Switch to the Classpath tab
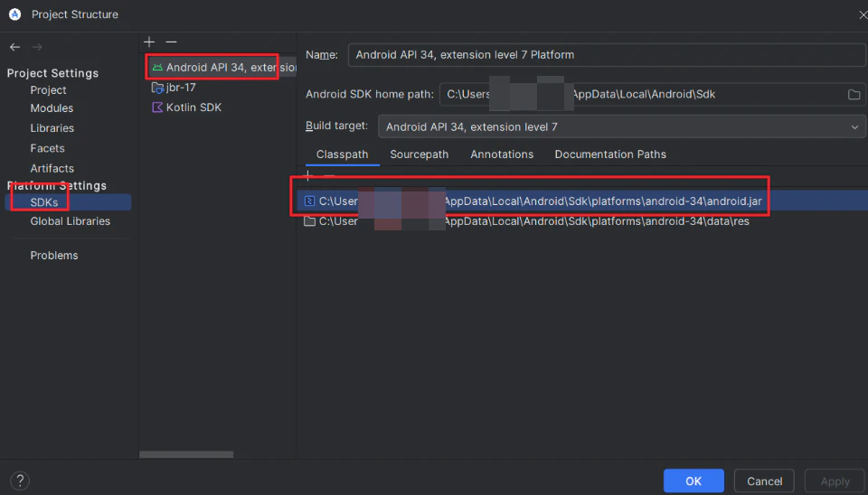The height and width of the screenshot is (495, 868). (342, 154)
